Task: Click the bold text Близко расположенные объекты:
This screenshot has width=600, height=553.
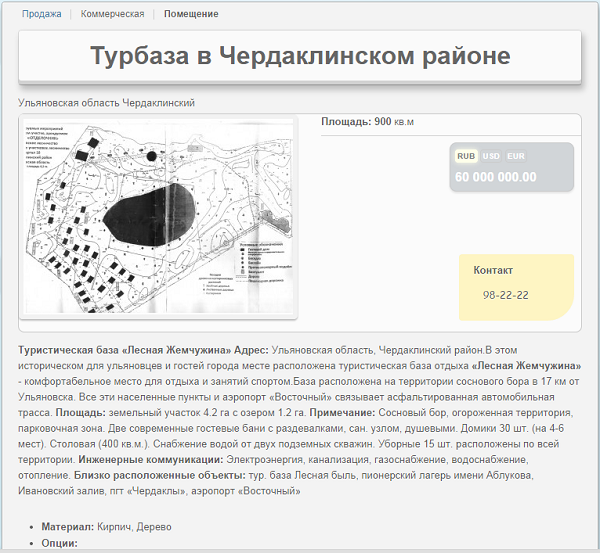Action: [160, 475]
